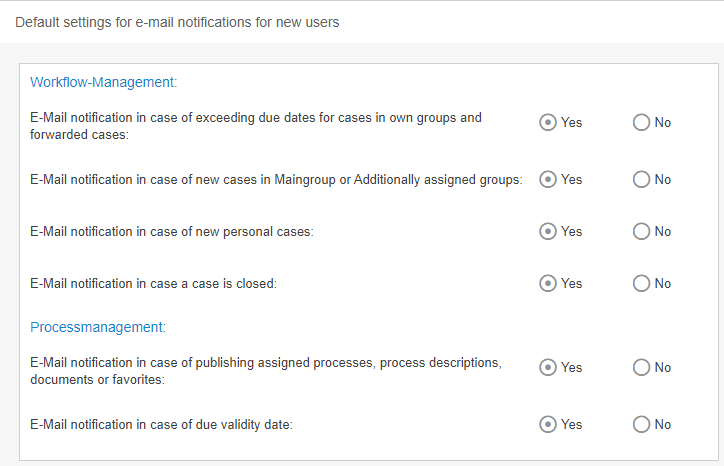Enable notification for new cases in Maingroup
The image size is (724, 466).
(548, 180)
